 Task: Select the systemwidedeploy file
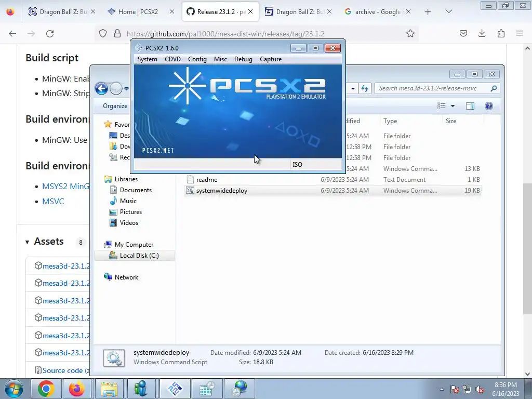[x=332, y=190]
